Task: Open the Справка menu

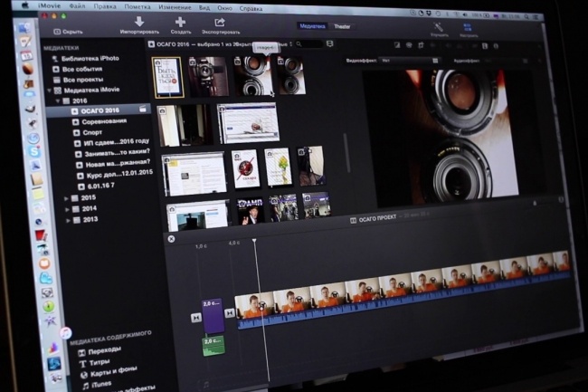Action: [x=251, y=8]
